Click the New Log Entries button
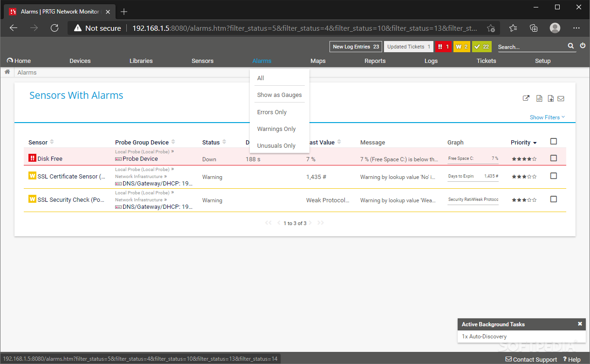This screenshot has height=364, width=590. (x=356, y=47)
